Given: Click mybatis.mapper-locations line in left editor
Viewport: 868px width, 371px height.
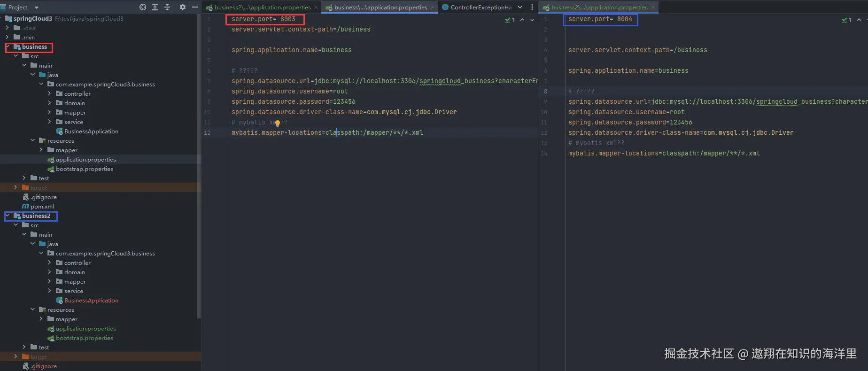Looking at the screenshot, I should coord(327,133).
